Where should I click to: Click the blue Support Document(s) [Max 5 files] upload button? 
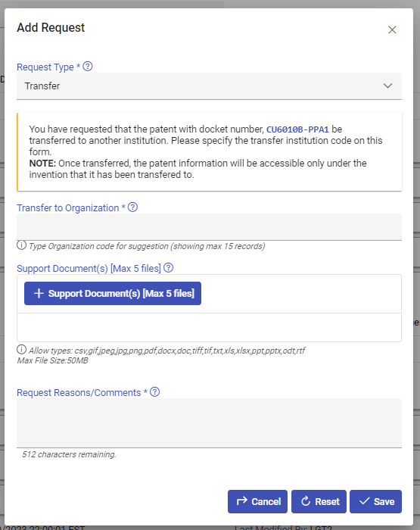(x=113, y=294)
